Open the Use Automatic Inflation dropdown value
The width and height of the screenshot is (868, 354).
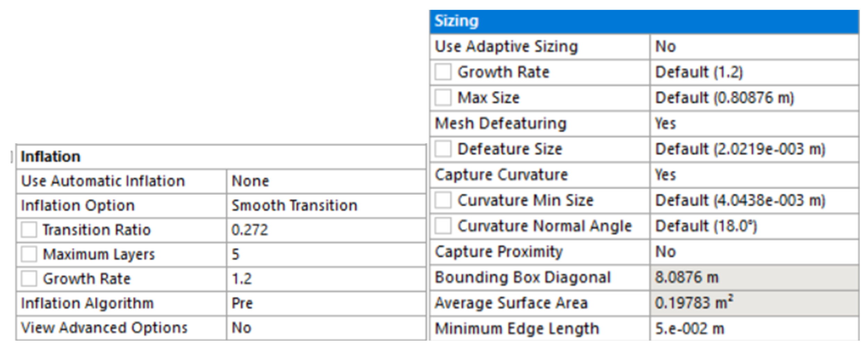click(326, 181)
